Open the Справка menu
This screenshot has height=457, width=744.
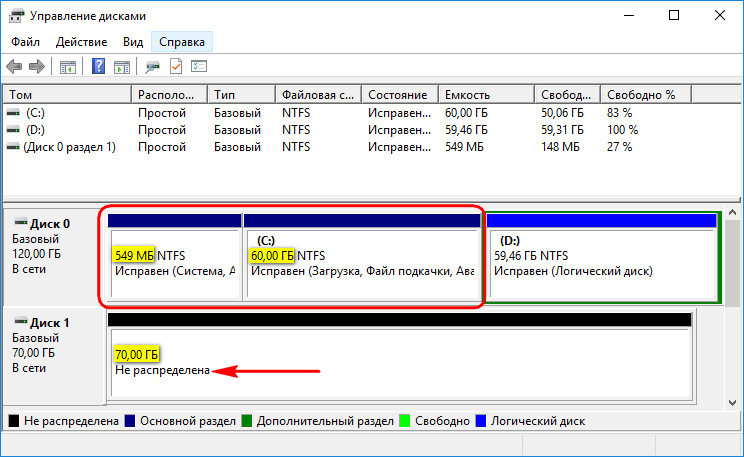182,42
